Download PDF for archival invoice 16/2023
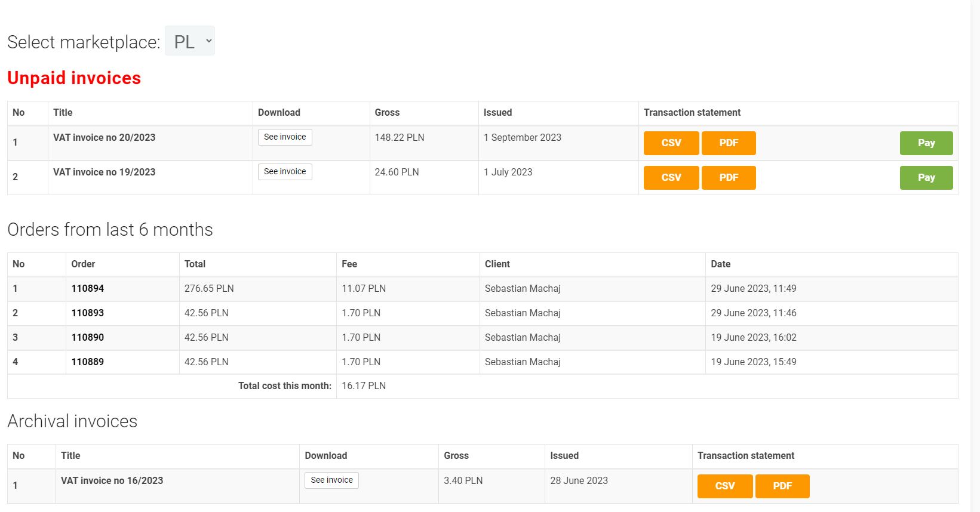The width and height of the screenshot is (980, 512). tap(782, 486)
